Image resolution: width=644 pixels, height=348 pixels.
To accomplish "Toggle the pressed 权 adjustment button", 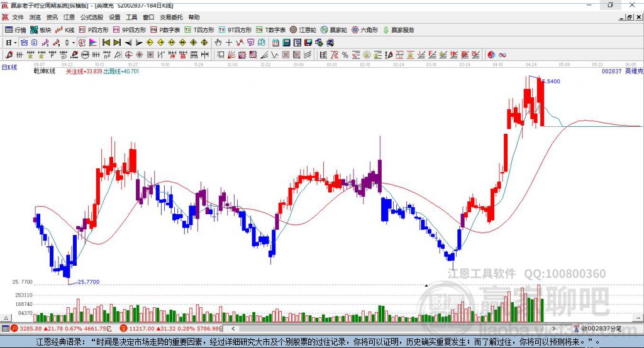I will (x=82, y=43).
